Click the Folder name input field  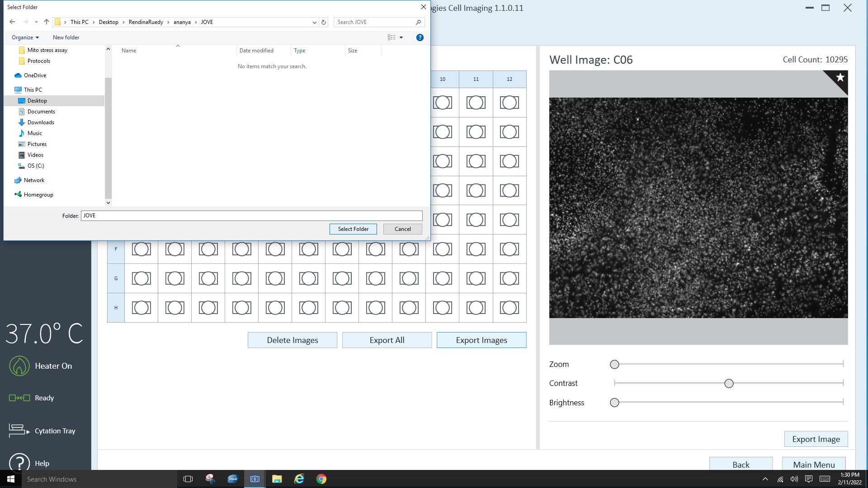(x=251, y=216)
